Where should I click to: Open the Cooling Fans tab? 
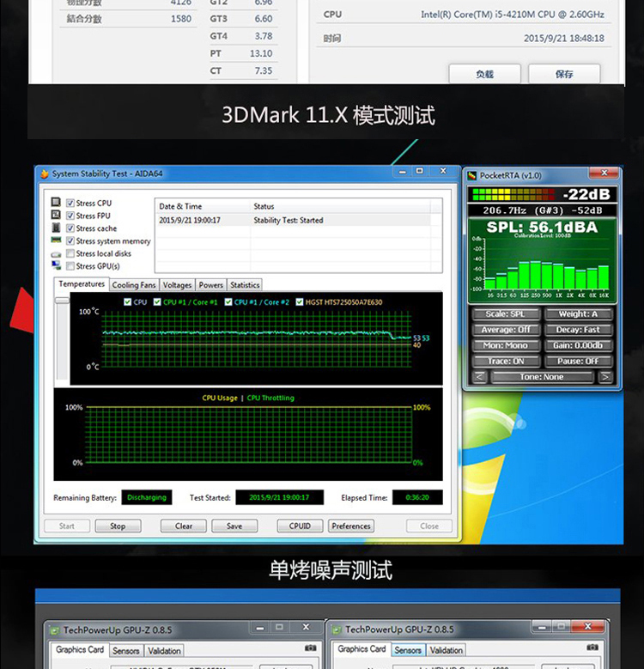coord(133,285)
